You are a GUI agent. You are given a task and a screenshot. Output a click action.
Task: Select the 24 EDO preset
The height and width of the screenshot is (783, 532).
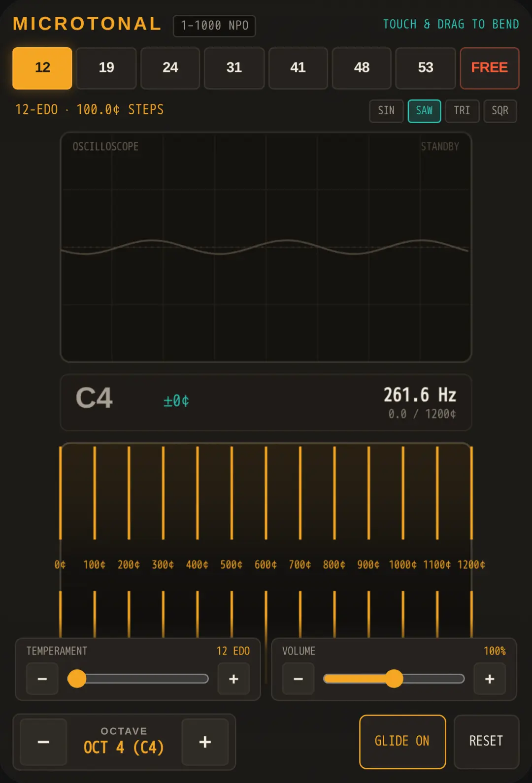170,68
